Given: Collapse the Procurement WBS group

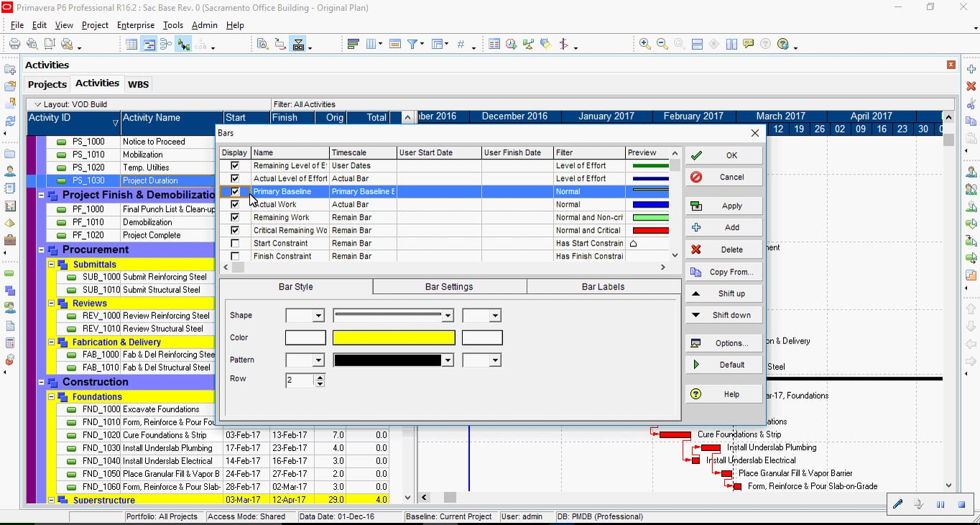Looking at the screenshot, I should click(41, 250).
